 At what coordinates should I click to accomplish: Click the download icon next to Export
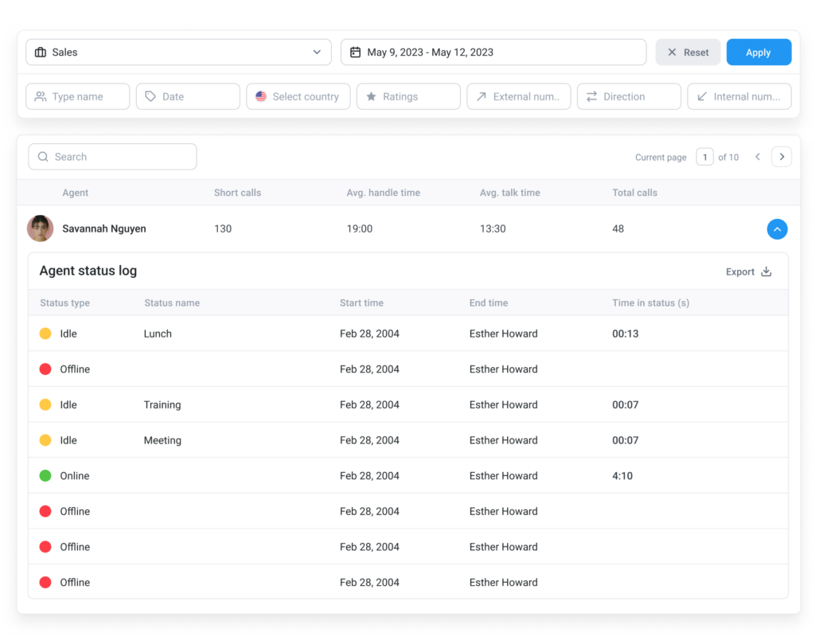click(x=766, y=271)
